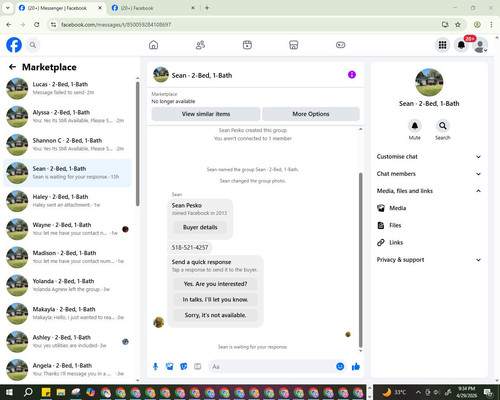Click View similar items button

tap(206, 114)
